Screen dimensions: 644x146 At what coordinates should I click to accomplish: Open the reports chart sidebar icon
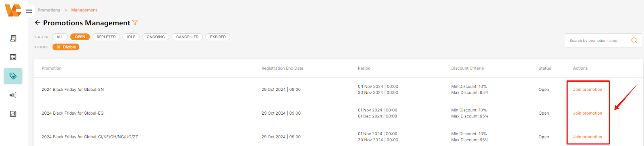click(13, 114)
